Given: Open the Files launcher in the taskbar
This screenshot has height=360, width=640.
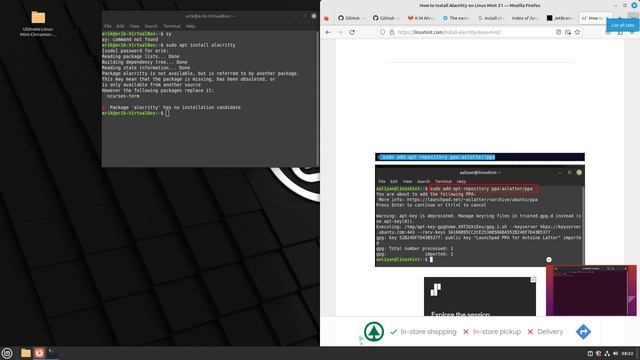Looking at the screenshot, I should tap(26, 353).
